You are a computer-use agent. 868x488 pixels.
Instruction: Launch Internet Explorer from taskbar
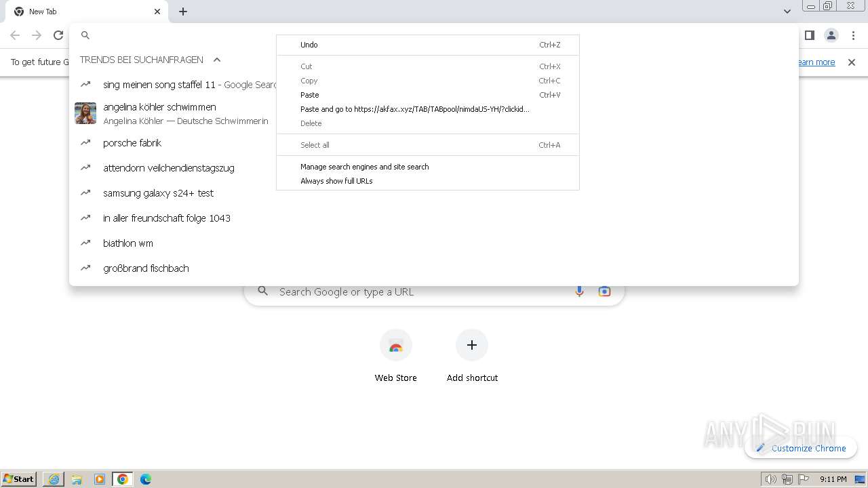[x=54, y=479]
